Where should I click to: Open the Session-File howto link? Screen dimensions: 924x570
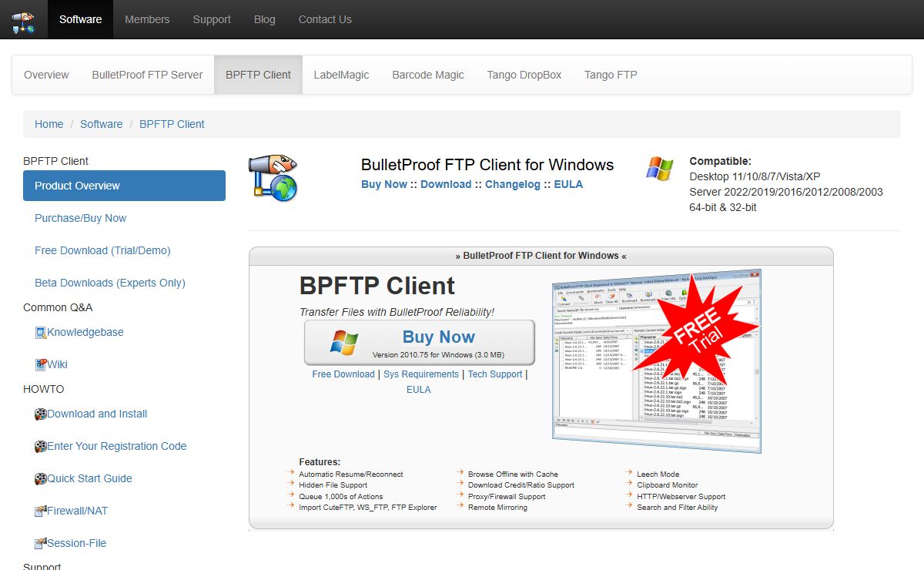coord(77,543)
